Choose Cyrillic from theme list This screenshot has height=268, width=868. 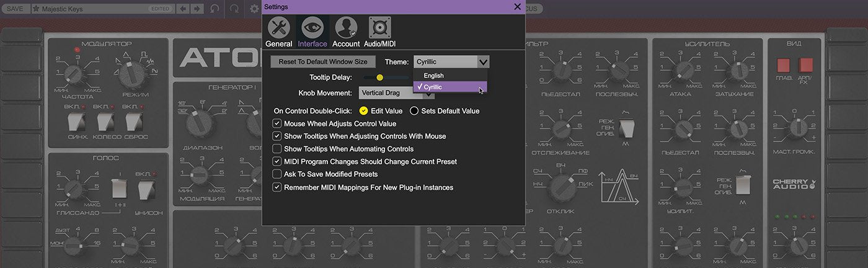tap(433, 87)
